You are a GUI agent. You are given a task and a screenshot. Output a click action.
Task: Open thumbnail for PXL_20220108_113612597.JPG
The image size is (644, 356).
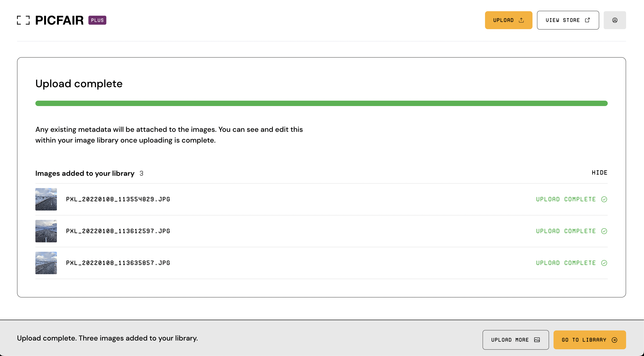46,231
